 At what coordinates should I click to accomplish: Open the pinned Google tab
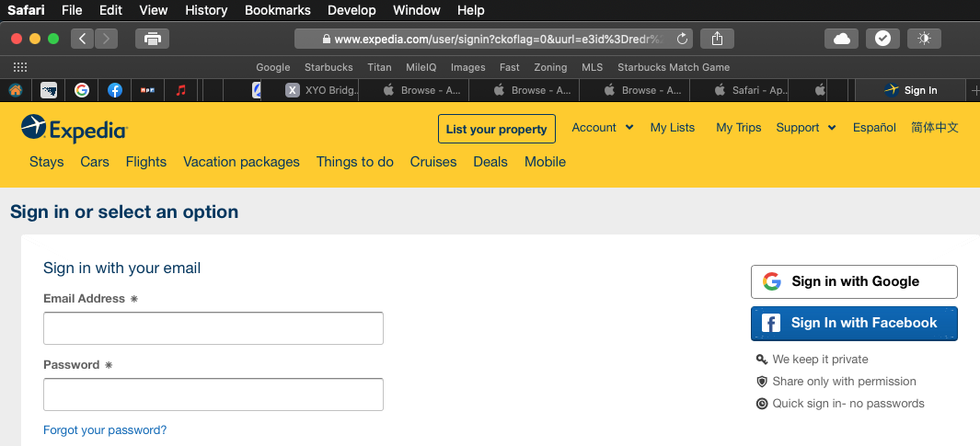[81, 90]
